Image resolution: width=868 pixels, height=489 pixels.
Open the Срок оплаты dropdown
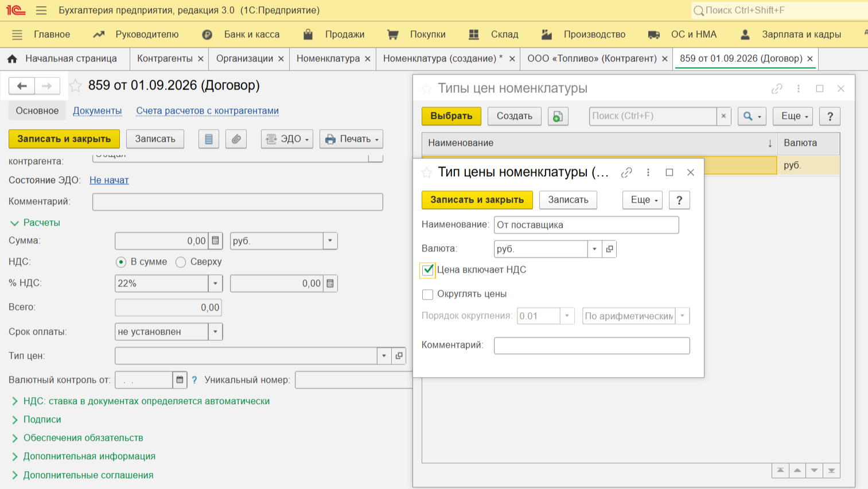(x=215, y=332)
